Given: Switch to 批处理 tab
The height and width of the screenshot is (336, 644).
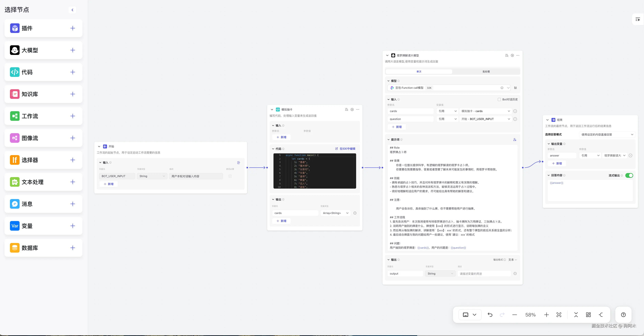Looking at the screenshot, I should pyautogui.click(x=486, y=72).
